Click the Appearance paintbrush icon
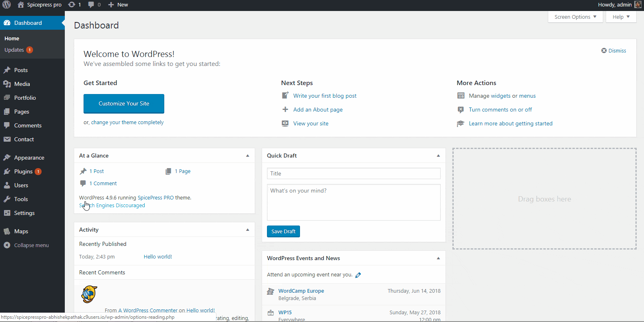The height and width of the screenshot is (322, 644). click(7, 158)
